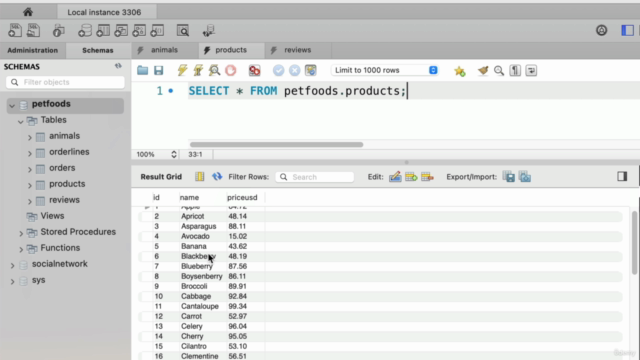Viewport: 640px width, 360px height.
Task: Expand the products table
Action: 29,185
